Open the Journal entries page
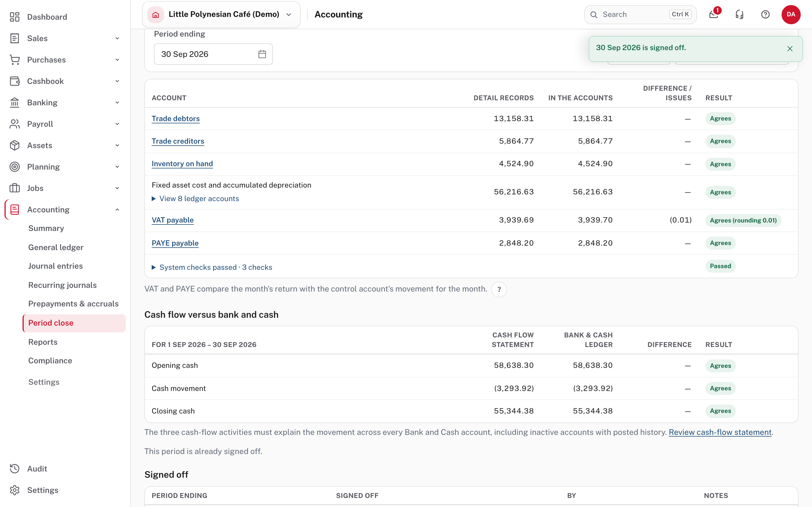 pyautogui.click(x=55, y=266)
